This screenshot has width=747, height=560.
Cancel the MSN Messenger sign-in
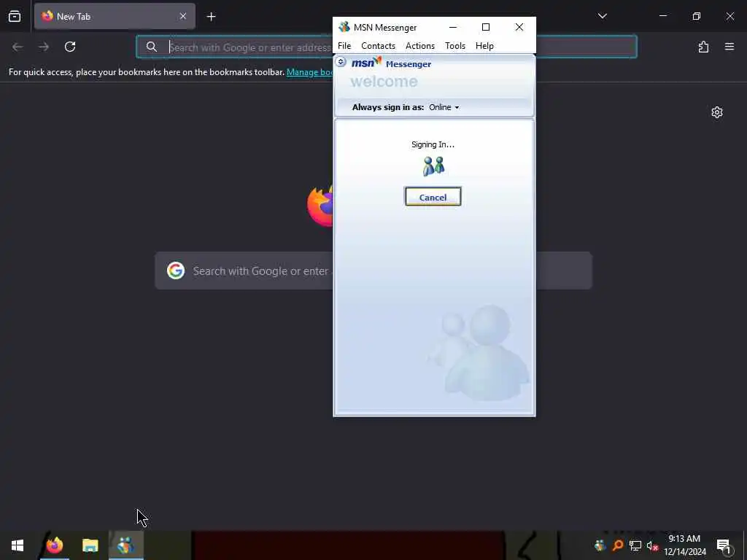tap(433, 197)
